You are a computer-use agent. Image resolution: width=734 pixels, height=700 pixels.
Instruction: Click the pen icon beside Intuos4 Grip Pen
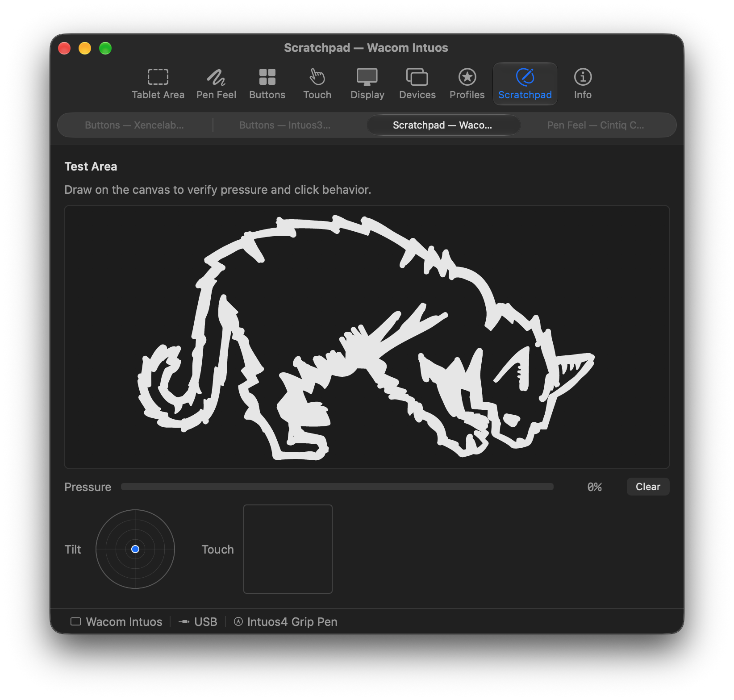(x=238, y=621)
